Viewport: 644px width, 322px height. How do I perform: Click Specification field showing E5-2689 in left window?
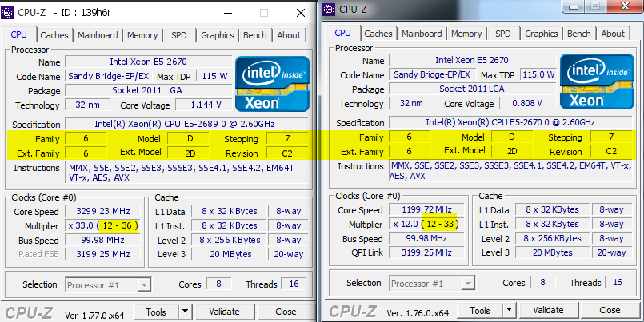coord(186,124)
